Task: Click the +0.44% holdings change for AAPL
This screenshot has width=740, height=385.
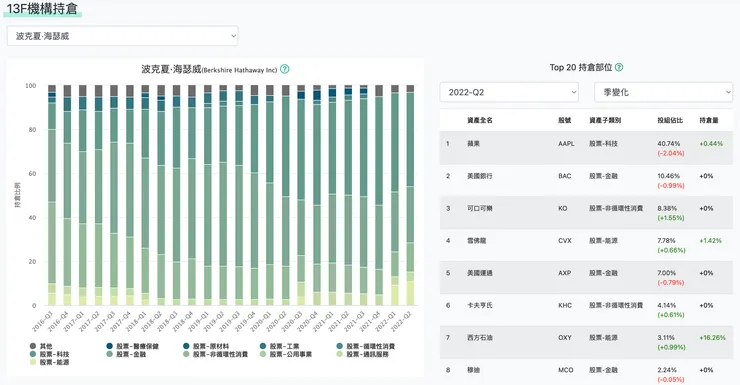Action: pos(711,143)
